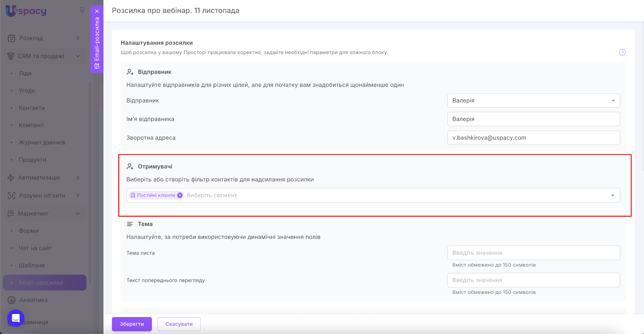Viewport: 644px width, 334px height.
Task: Collapse the Маркетинг menu section
Action: click(x=78, y=213)
